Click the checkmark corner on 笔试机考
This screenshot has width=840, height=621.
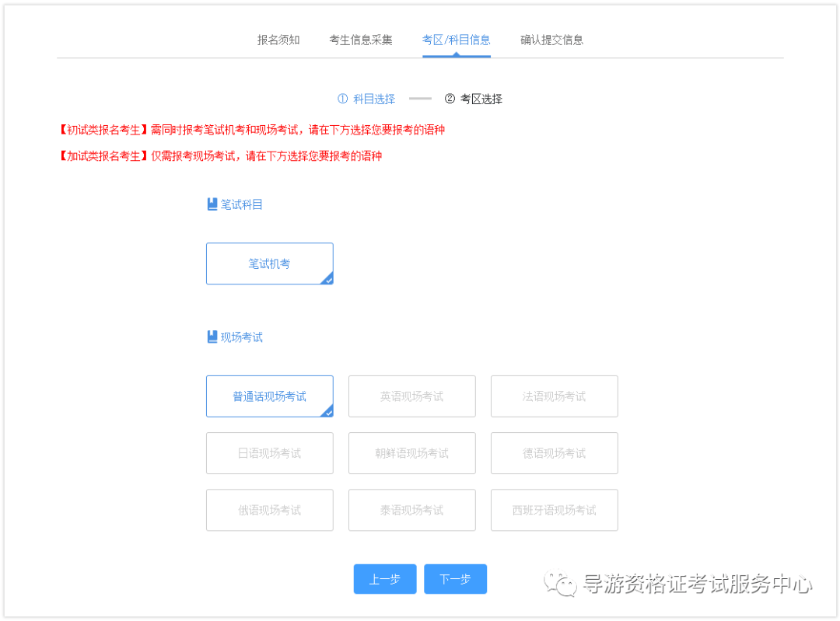328,279
